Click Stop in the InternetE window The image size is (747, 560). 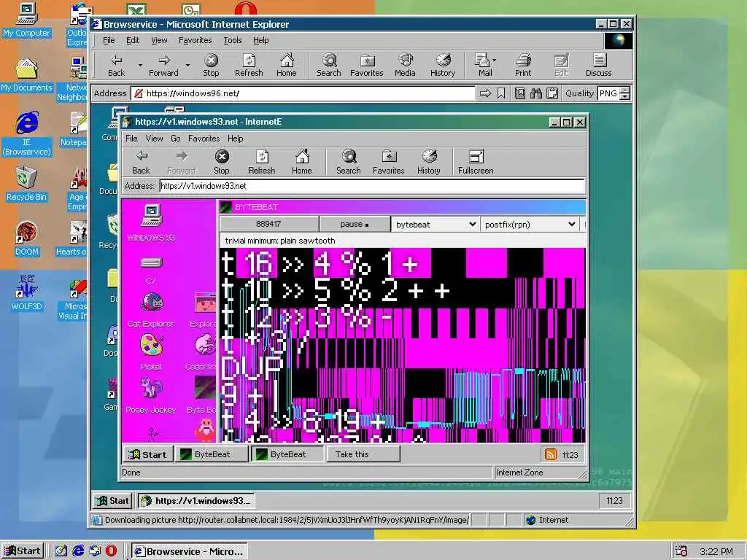tap(222, 163)
